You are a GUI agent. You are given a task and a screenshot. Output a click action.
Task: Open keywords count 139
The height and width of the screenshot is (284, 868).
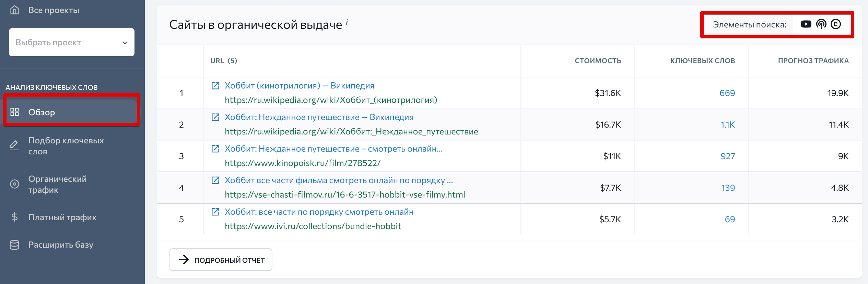[x=728, y=188]
